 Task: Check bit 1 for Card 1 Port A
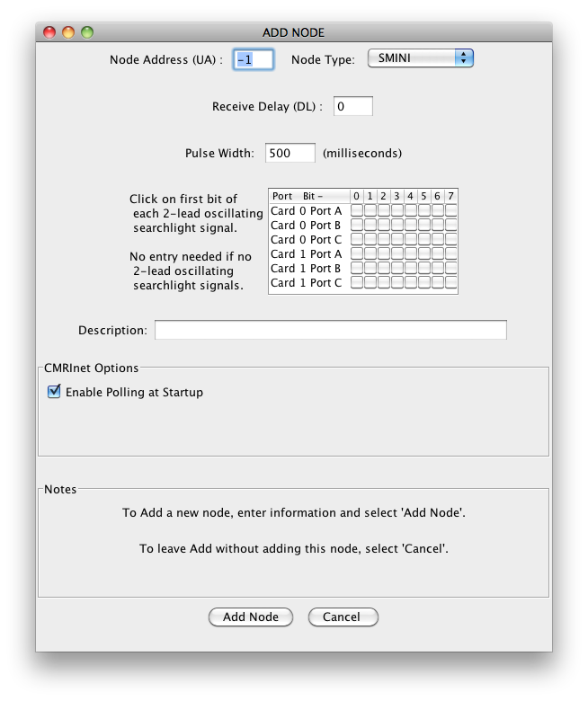pyautogui.click(x=370, y=253)
